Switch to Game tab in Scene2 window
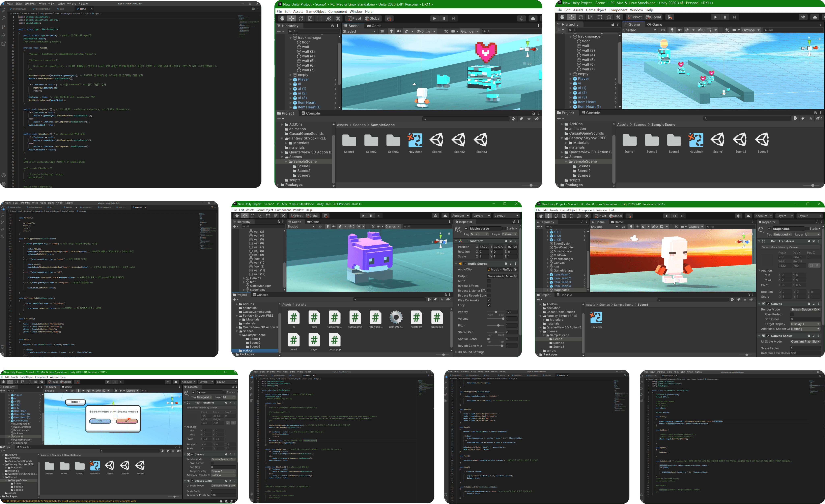 point(313,222)
